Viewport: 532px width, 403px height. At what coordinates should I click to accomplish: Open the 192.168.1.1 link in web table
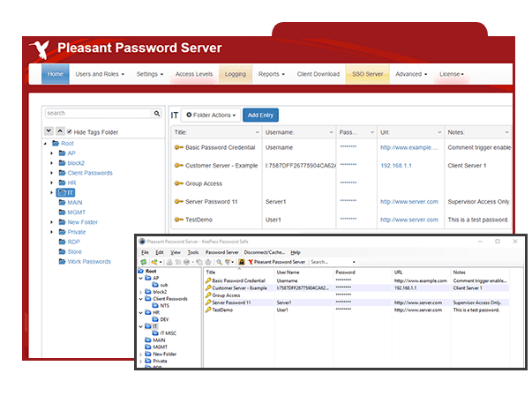coord(396,166)
